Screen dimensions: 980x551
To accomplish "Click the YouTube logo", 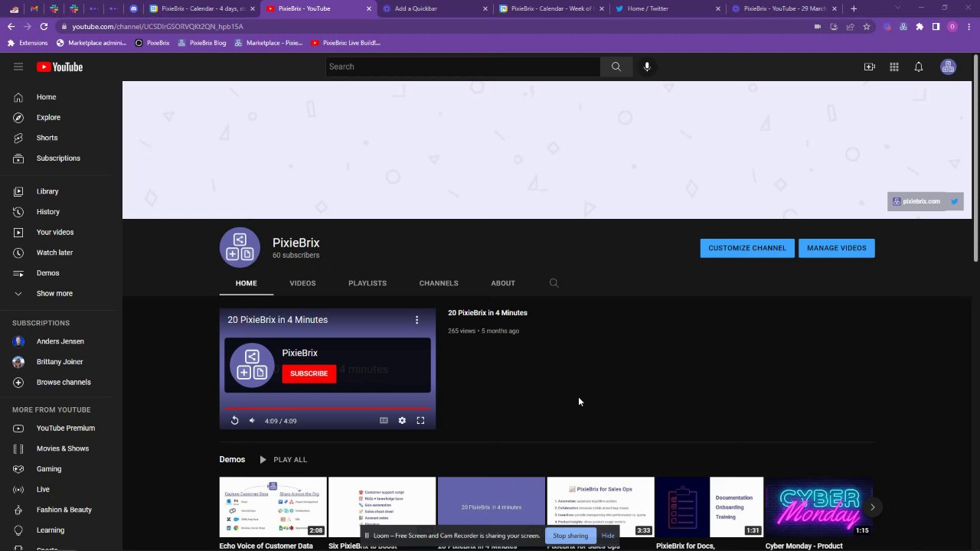I will (60, 67).
